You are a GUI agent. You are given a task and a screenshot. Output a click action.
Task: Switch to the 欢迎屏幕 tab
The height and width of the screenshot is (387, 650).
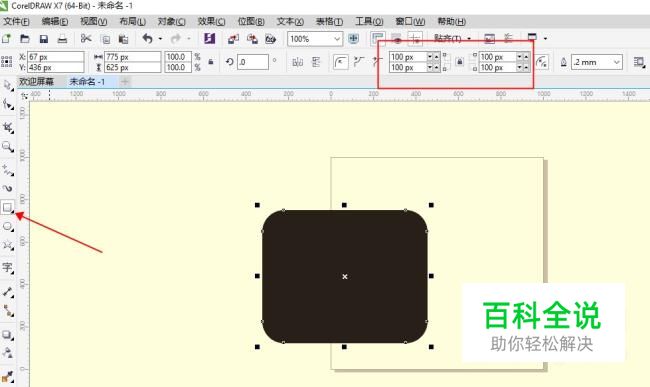click(x=36, y=82)
